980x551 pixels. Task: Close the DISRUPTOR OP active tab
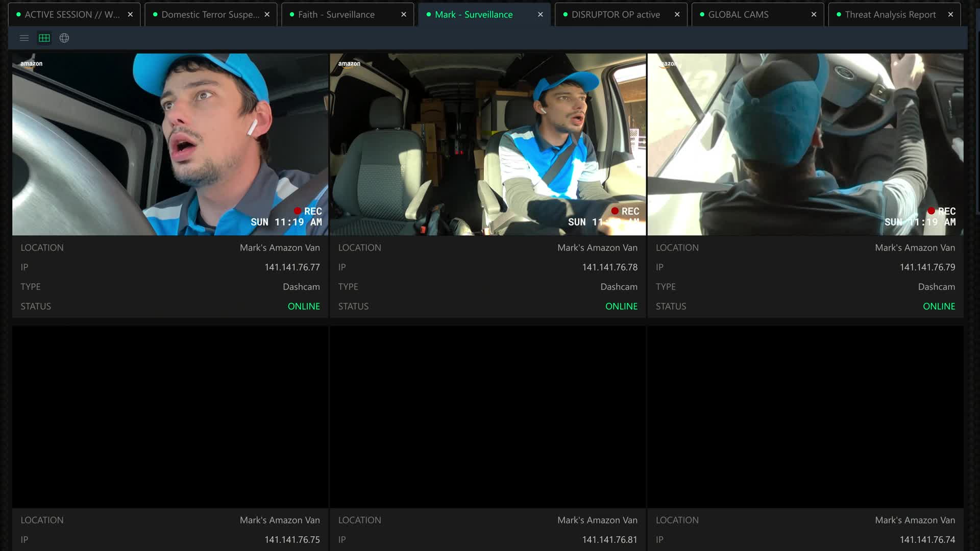click(677, 15)
